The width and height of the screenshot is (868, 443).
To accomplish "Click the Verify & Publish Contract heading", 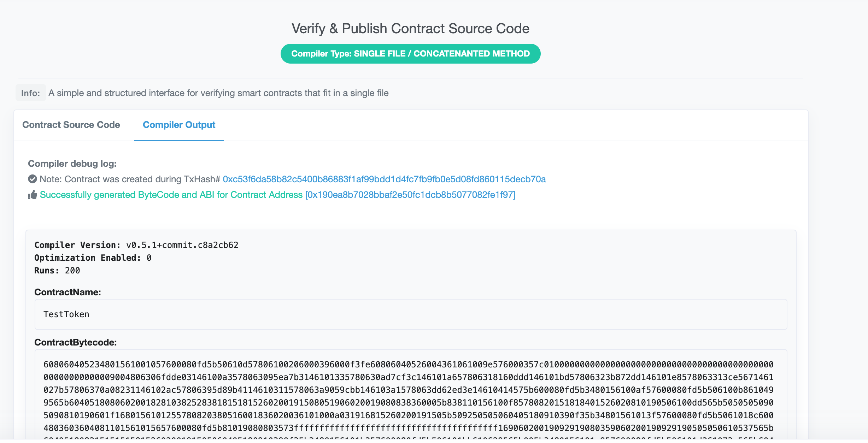I will pos(410,29).
